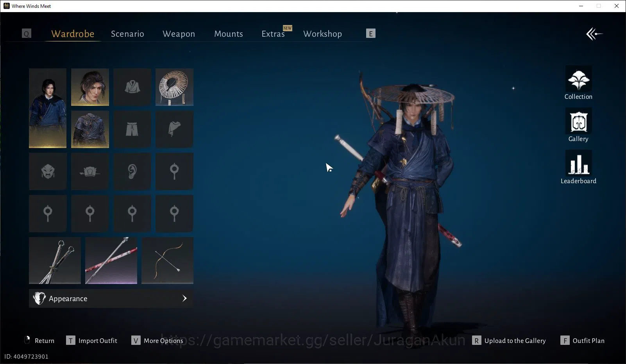The width and height of the screenshot is (626, 364).
Task: Click Return at the bottom left
Action: coord(39,341)
